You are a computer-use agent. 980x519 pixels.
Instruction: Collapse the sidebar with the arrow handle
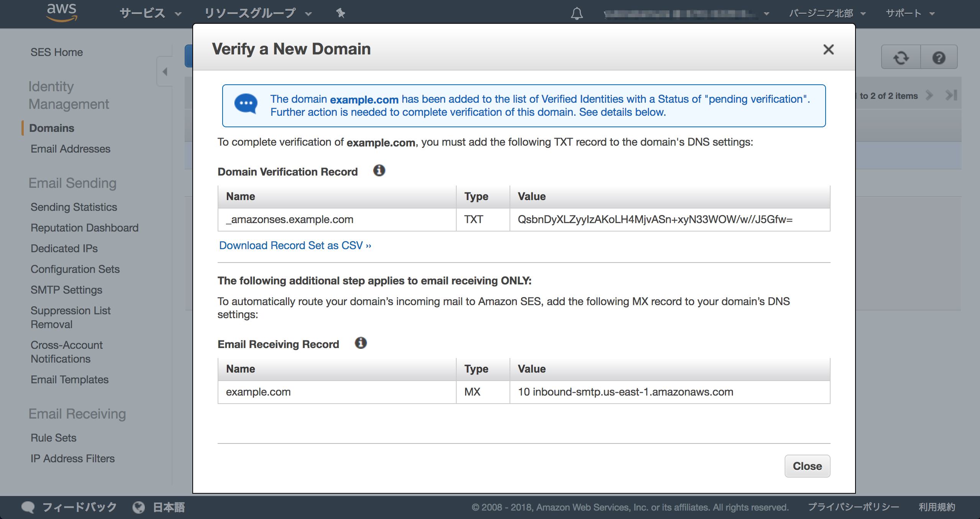coord(165,72)
